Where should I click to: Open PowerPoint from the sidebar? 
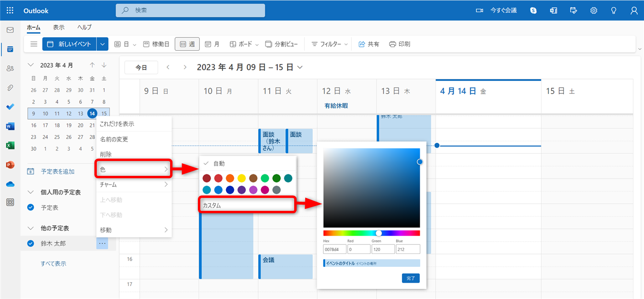[x=10, y=165]
